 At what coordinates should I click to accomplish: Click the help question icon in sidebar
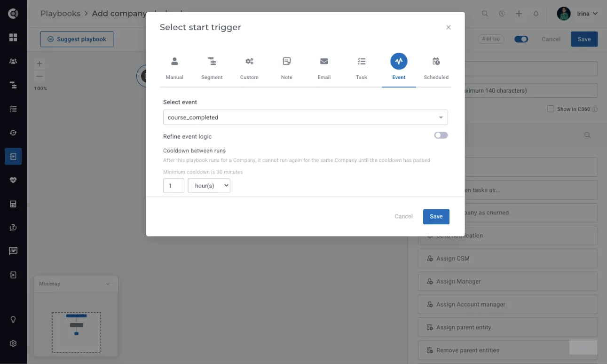click(13, 228)
